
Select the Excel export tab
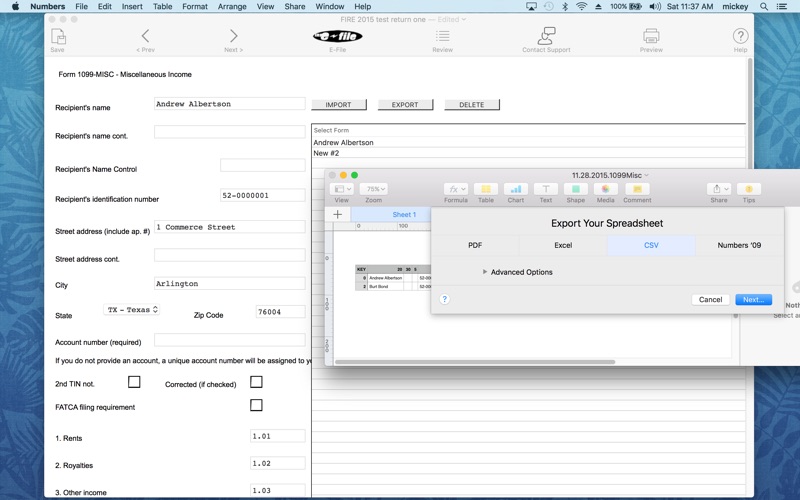pyautogui.click(x=563, y=245)
